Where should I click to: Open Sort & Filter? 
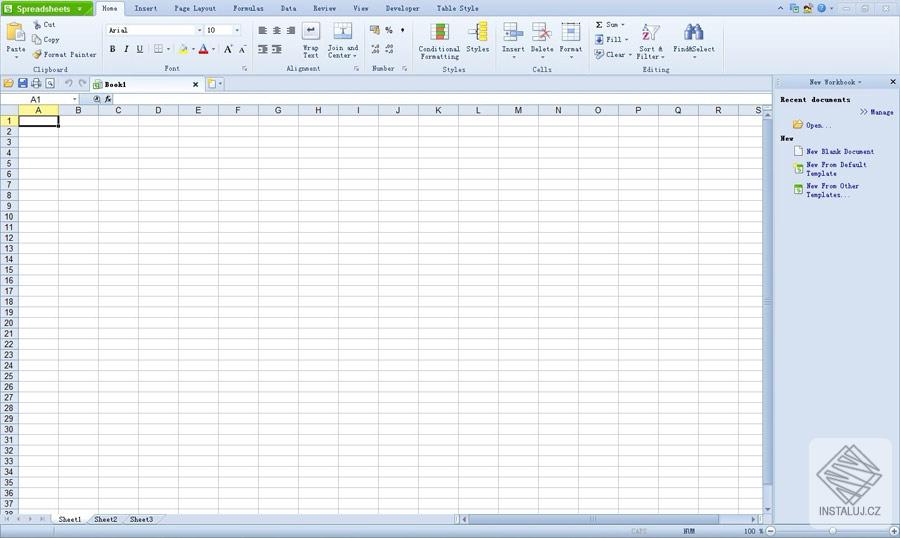tap(650, 41)
